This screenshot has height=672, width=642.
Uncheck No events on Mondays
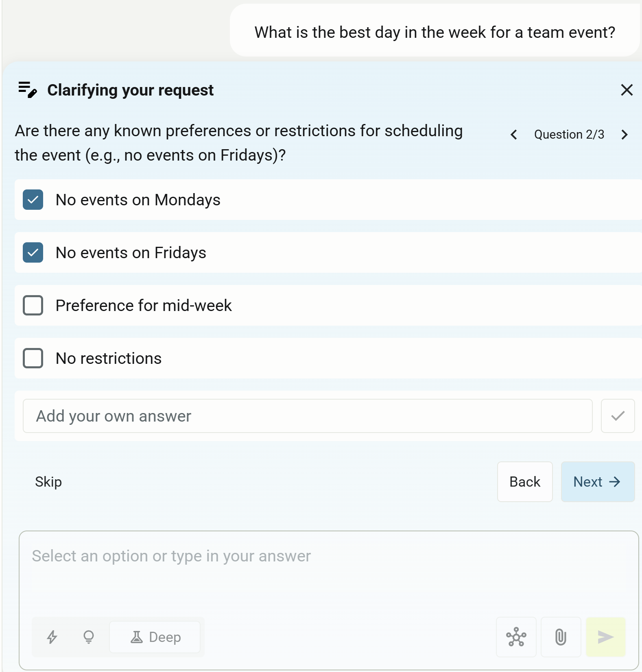33,200
